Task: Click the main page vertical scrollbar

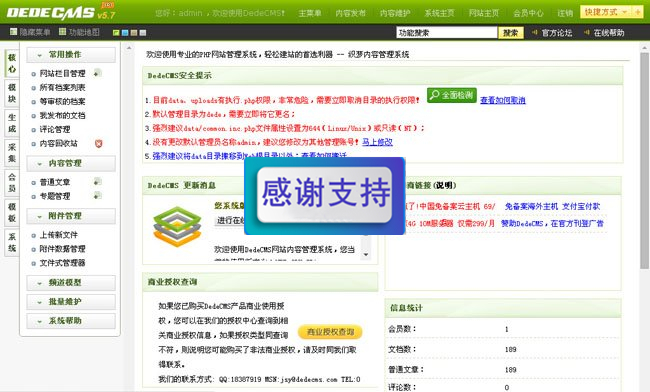Action: (x=644, y=160)
